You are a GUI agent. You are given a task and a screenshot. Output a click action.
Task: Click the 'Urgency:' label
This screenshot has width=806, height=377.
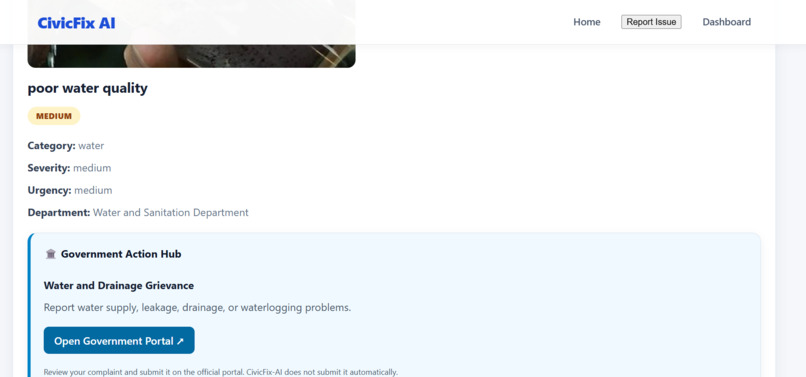point(49,190)
